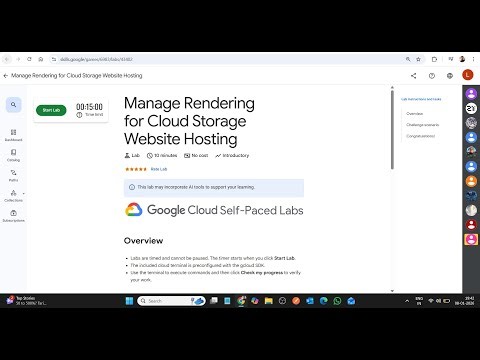The height and width of the screenshot is (360, 480).
Task: Select the 2Y profile avatar
Action: [x=471, y=108]
